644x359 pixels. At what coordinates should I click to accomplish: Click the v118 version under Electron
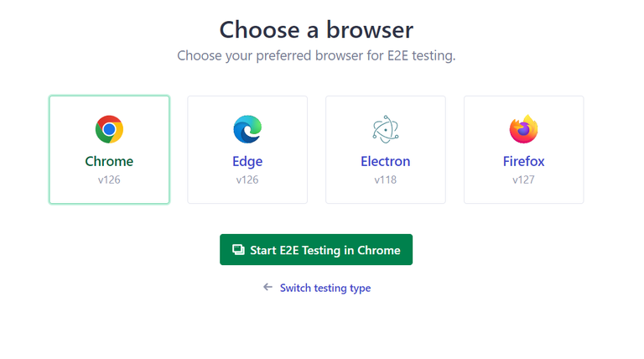point(386,179)
